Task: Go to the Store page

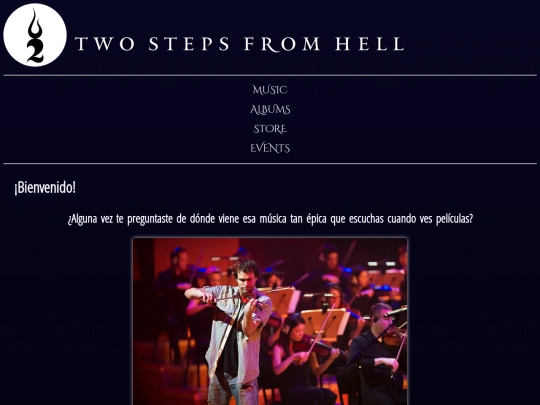Action: [270, 129]
